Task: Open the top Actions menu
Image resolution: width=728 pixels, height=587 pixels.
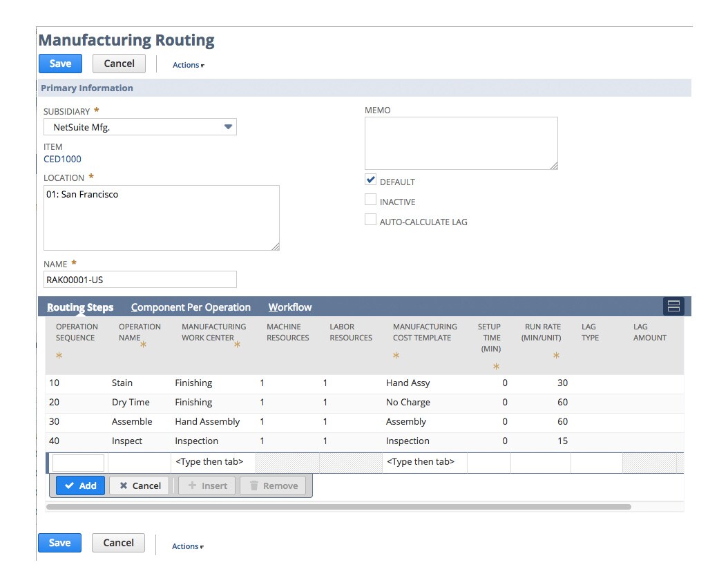Action: tap(189, 65)
